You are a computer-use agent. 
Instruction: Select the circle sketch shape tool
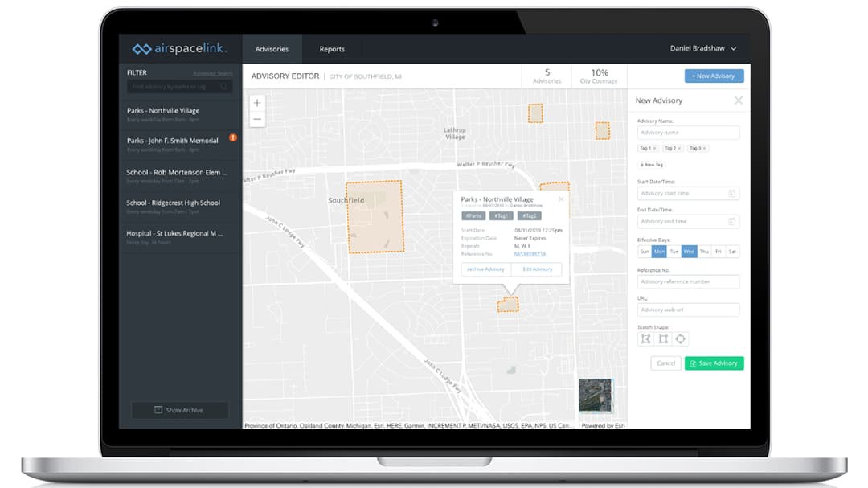tap(681, 339)
